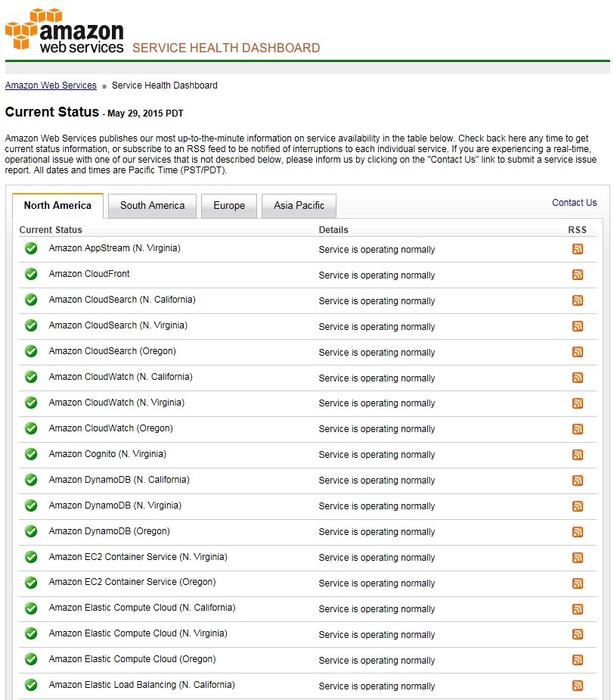Follow the Amazon Web Services breadcrumb link
614x700 pixels.
pos(51,86)
